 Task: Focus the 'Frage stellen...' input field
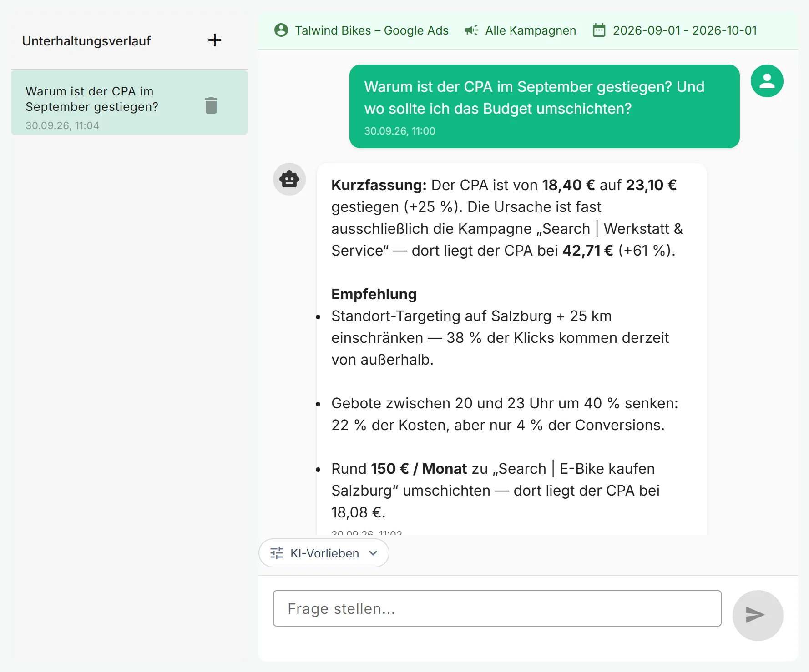[497, 608]
